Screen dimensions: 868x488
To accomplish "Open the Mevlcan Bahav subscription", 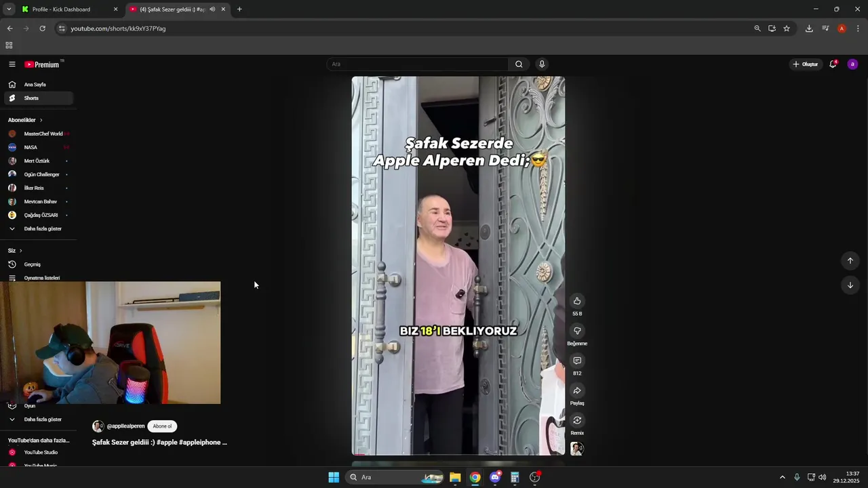I will pyautogui.click(x=38, y=201).
